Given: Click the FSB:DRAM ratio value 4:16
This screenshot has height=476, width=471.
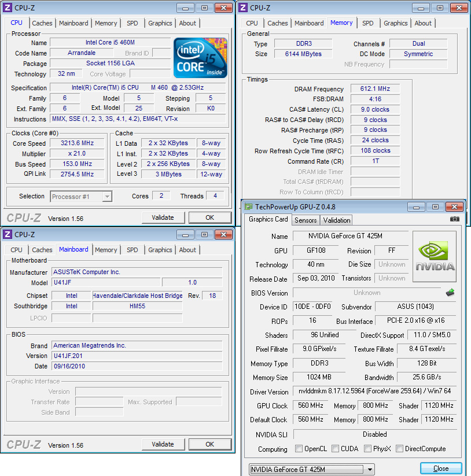Looking at the screenshot, I should pos(376,99).
